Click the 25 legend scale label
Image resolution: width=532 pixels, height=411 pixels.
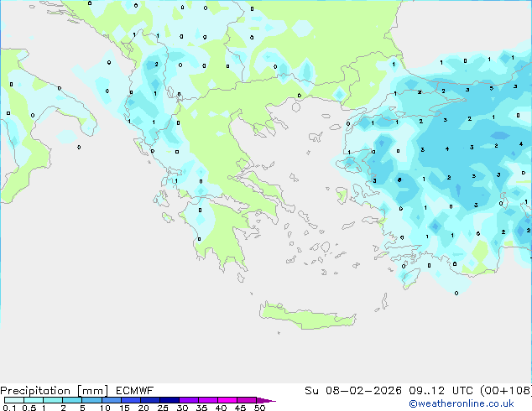(163, 408)
